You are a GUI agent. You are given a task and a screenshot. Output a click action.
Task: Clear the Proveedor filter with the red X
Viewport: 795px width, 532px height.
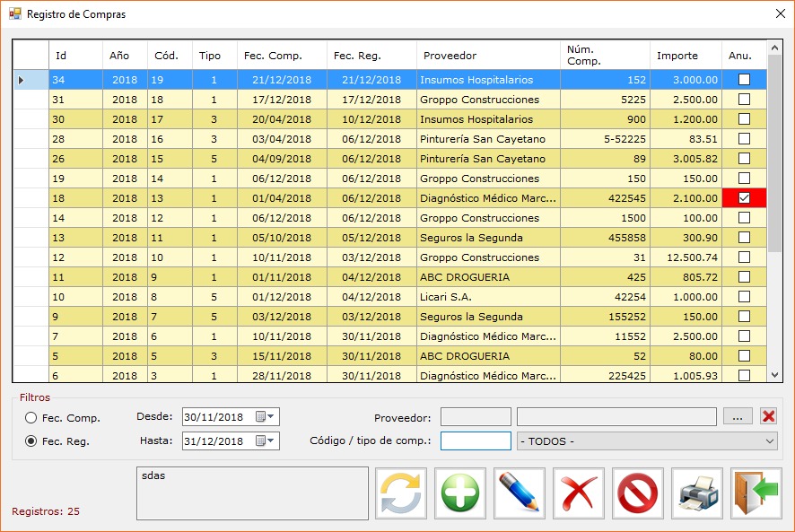[x=769, y=416]
